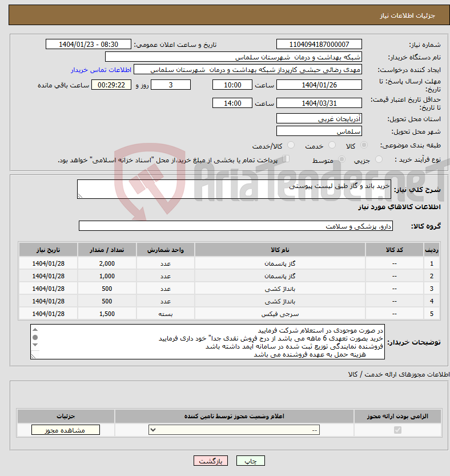Click the request creator field
This screenshot has width=450, height=476.
click(x=248, y=70)
